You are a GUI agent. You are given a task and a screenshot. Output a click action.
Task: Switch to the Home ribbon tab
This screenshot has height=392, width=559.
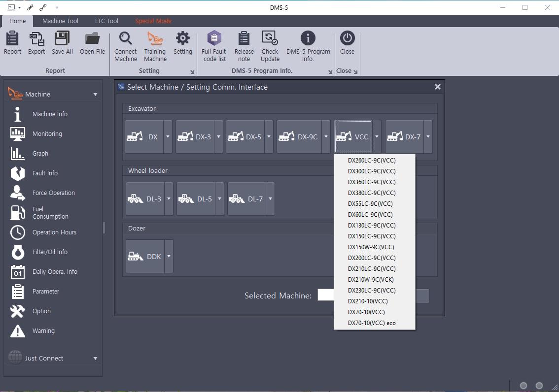(17, 21)
